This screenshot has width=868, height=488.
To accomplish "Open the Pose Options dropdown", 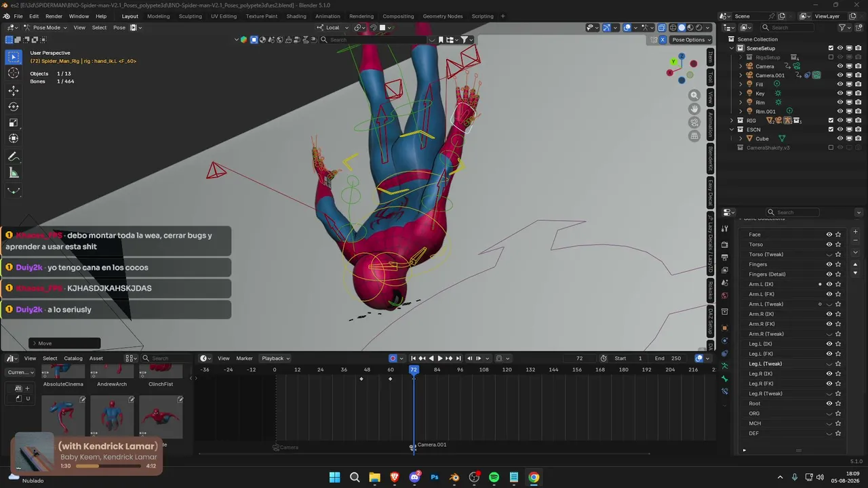I will tap(691, 40).
